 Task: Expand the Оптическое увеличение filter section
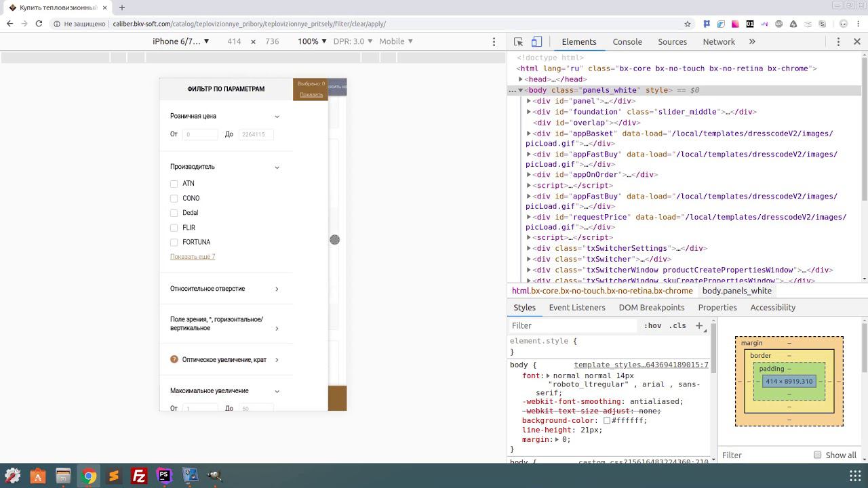277,360
